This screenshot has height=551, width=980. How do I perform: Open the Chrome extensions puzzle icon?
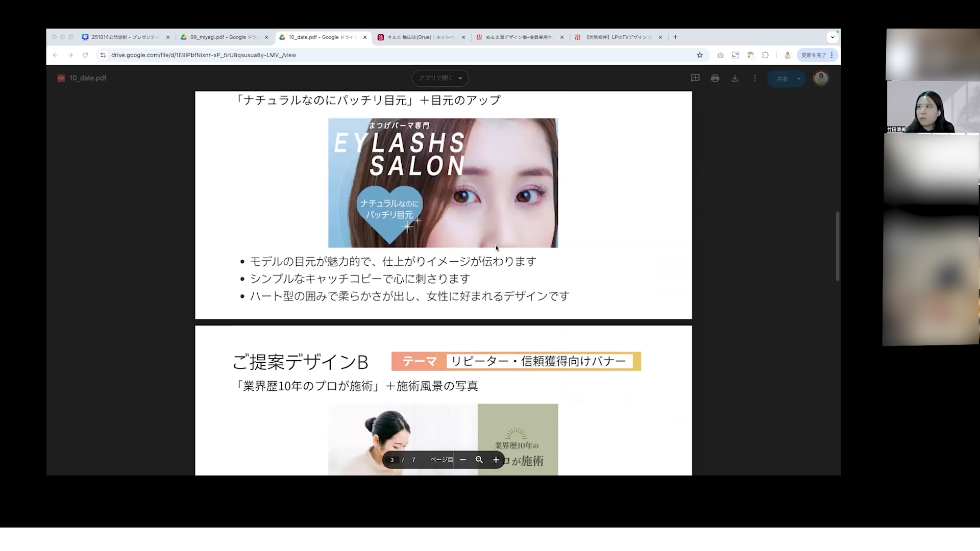click(x=765, y=55)
